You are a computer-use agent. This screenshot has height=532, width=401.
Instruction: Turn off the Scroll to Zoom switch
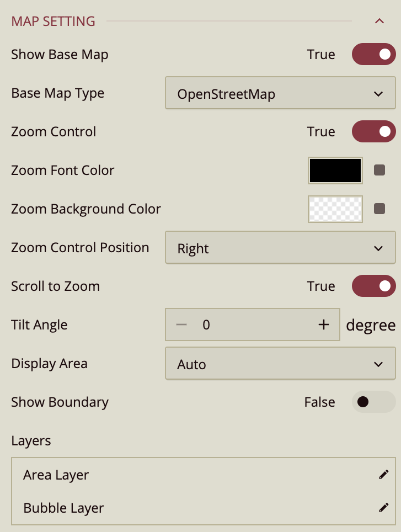pos(373,286)
